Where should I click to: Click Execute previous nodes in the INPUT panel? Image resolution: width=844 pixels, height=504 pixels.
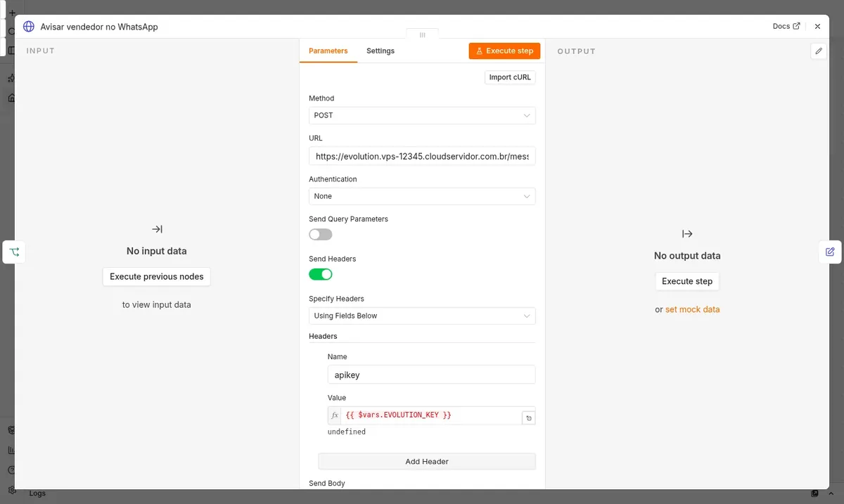coord(156,276)
